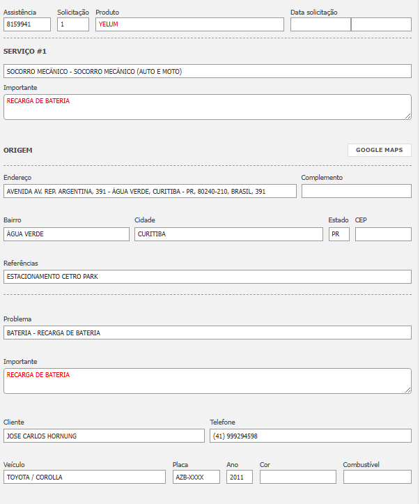Focus the Assistência field with 8159941
This screenshot has height=504, width=420.
pyautogui.click(x=27, y=24)
